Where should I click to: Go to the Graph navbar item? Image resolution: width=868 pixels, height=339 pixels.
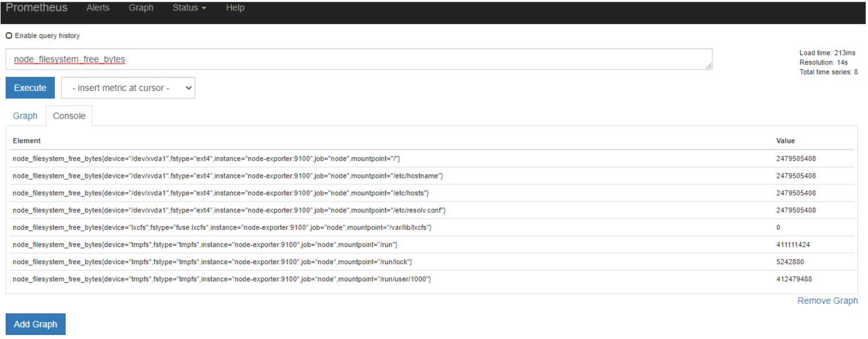pos(141,8)
